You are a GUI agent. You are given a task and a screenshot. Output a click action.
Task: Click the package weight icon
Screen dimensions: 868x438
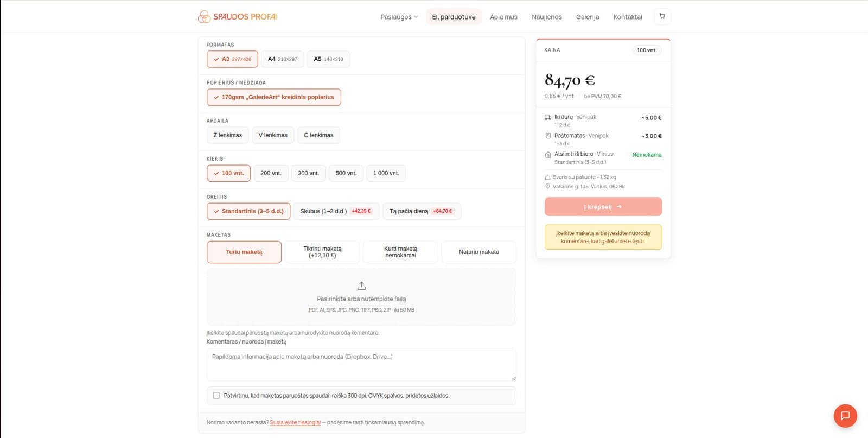point(547,177)
